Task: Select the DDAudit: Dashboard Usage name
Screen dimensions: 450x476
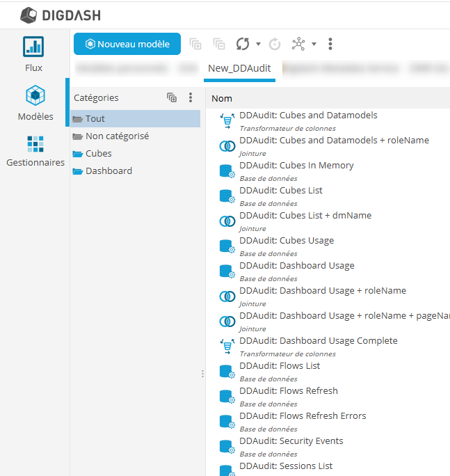Action: [297, 266]
